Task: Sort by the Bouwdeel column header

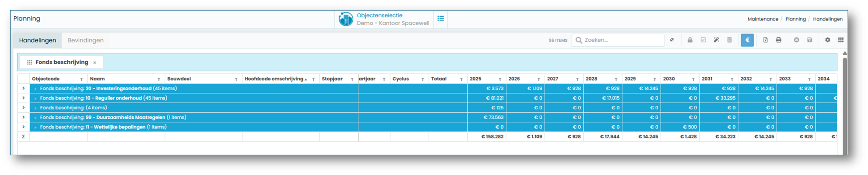Action: click(179, 79)
